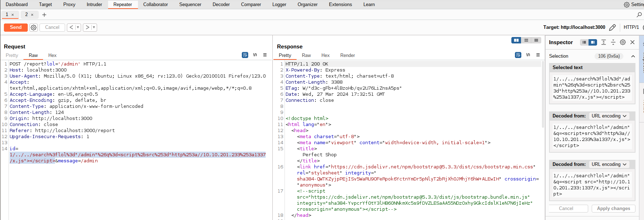Open the Target tab

click(x=46, y=5)
